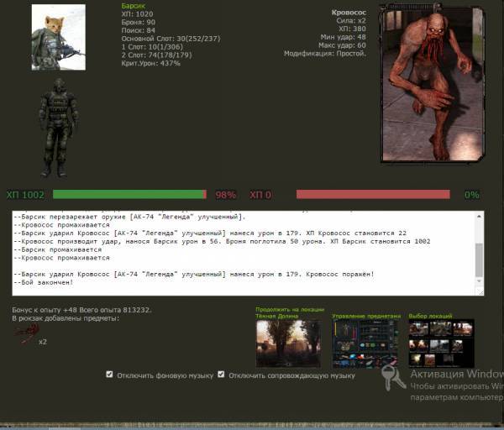Click the stalker armor suit figure
Viewport: 504px width, 430px height.
coord(60,128)
